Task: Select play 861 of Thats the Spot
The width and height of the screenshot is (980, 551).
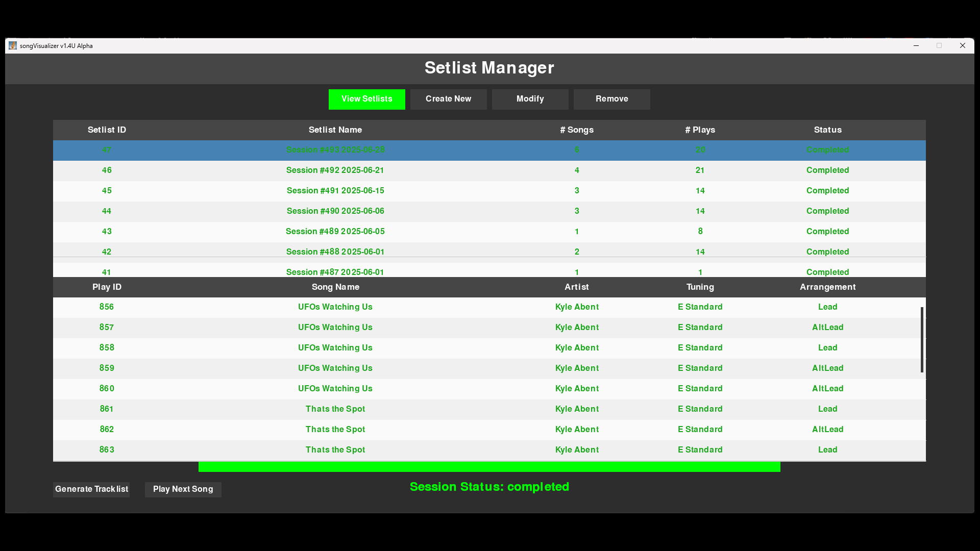Action: [x=335, y=409]
